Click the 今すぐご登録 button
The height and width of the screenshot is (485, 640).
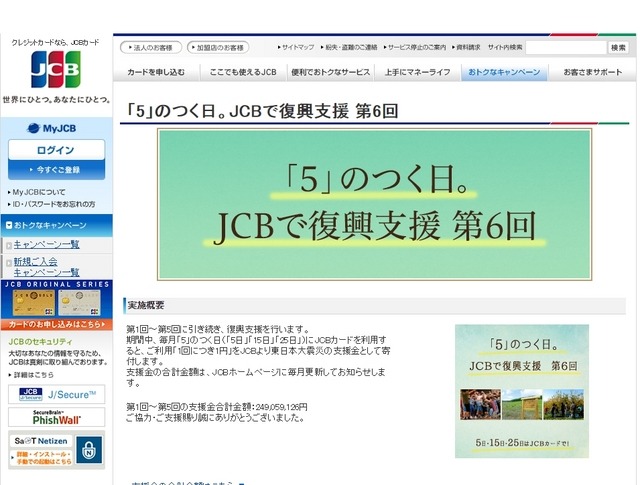point(56,170)
